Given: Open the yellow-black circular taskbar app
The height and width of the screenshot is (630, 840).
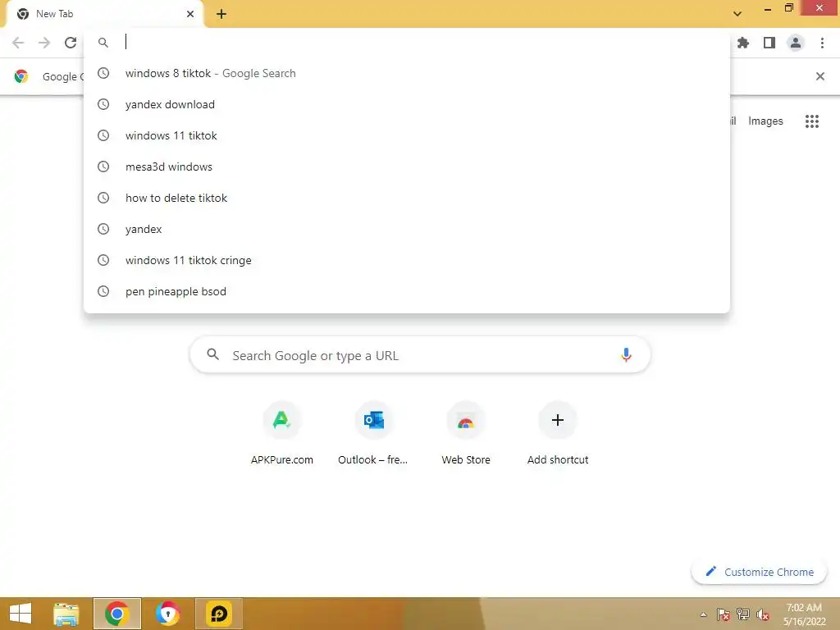Looking at the screenshot, I should 218,614.
